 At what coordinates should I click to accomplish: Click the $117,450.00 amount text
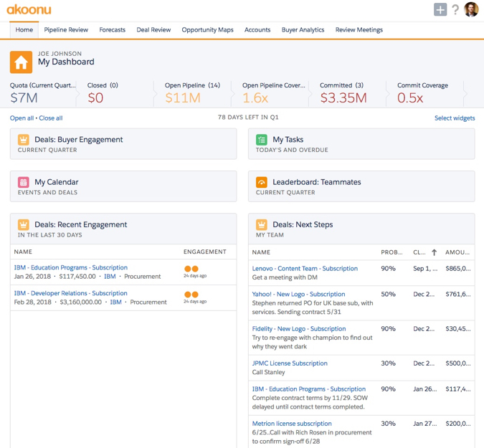pyautogui.click(x=77, y=277)
